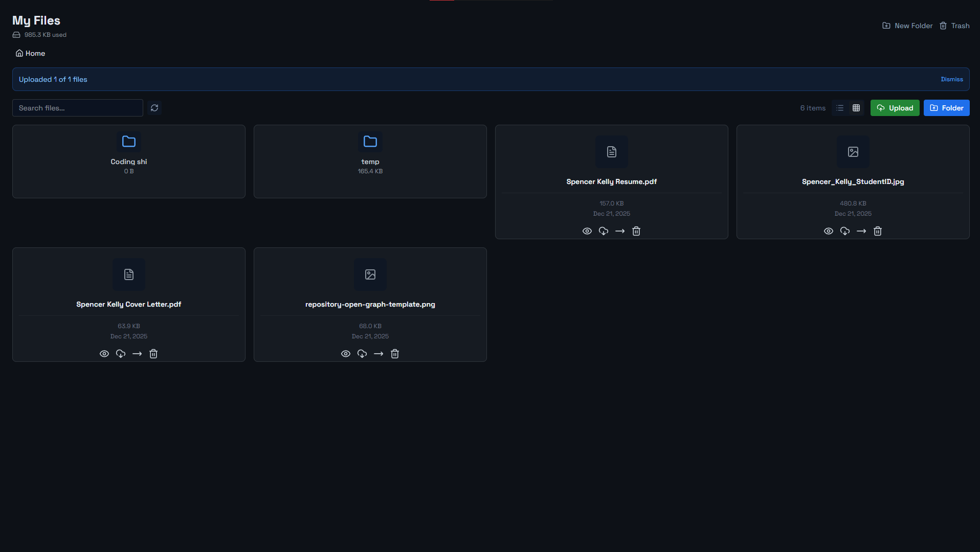
Task: Preview Spencer Kelly Resume.pdf with the eye icon
Action: 587,231
